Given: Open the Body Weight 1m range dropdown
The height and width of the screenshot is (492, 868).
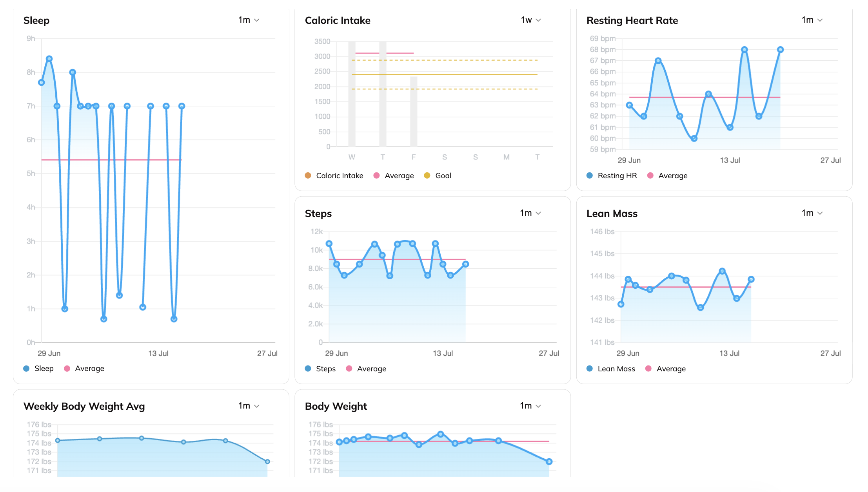Looking at the screenshot, I should coord(530,406).
